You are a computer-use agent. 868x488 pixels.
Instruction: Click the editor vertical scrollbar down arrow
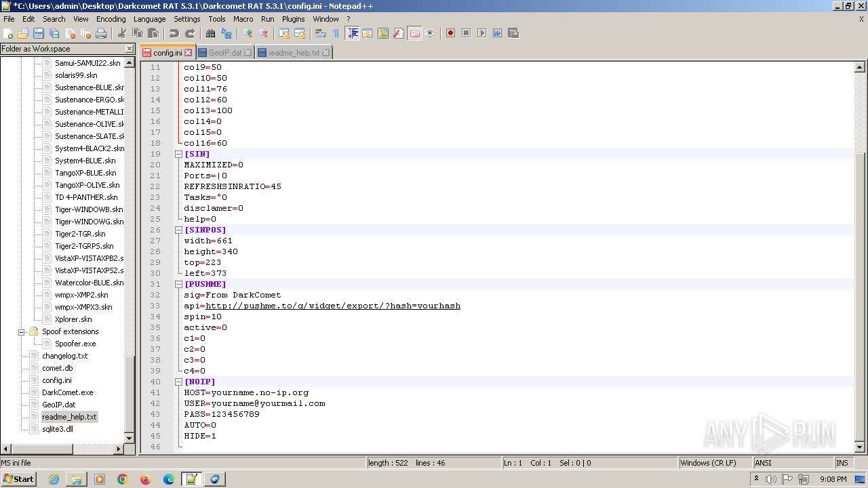coord(860,447)
